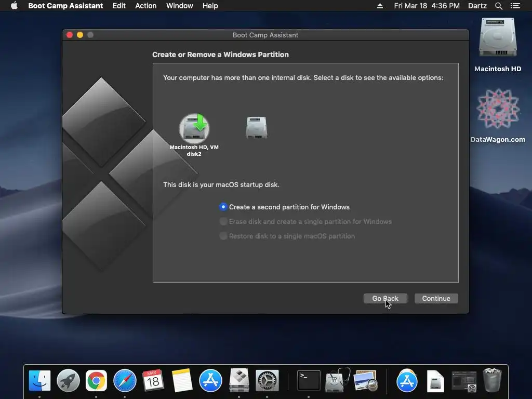Launch Google Chrome from the Dock
The image size is (532, 399).
(x=96, y=380)
